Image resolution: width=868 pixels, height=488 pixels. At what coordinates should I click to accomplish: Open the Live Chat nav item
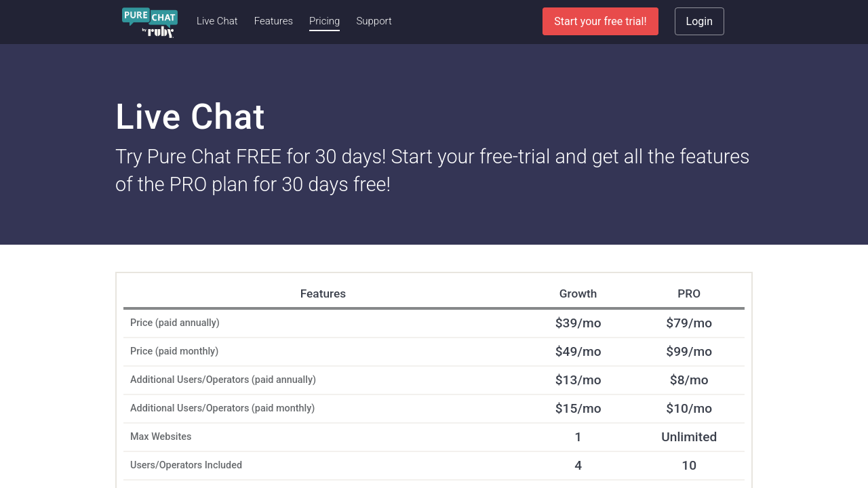(217, 21)
